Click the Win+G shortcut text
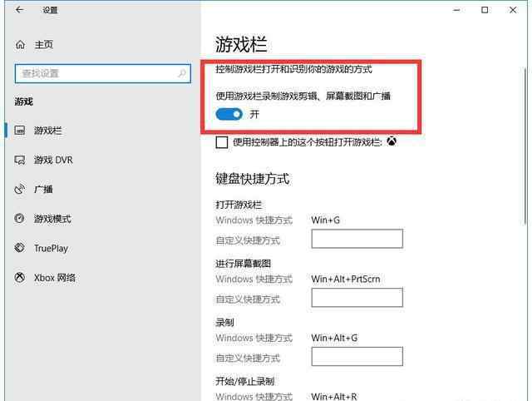Image resolution: width=532 pixels, height=401 pixels. [x=325, y=220]
